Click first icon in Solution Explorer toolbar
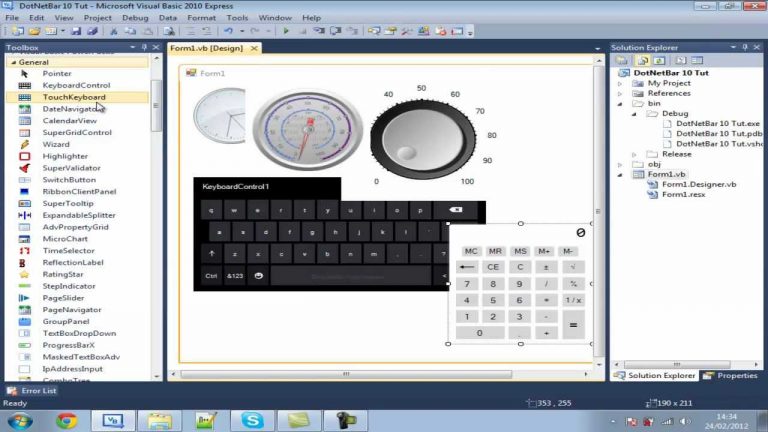This screenshot has height=432, width=768. click(x=622, y=60)
